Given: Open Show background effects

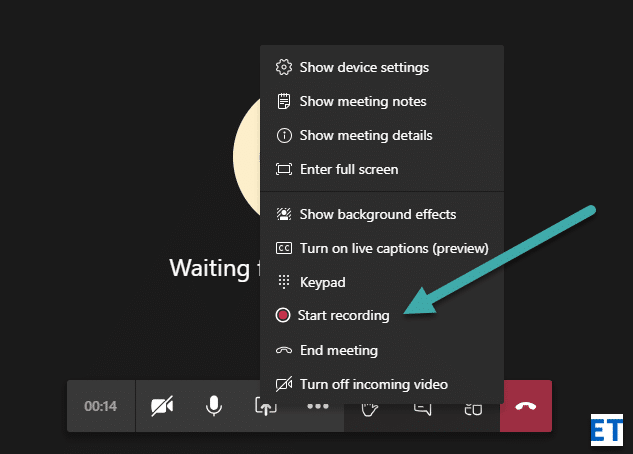Looking at the screenshot, I should point(377,214).
